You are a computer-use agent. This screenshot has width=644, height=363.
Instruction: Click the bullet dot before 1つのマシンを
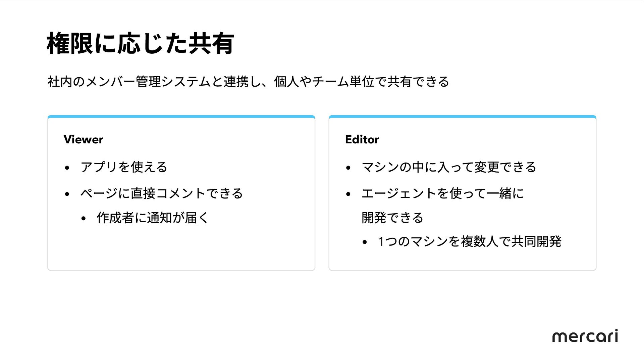pyautogui.click(x=365, y=242)
